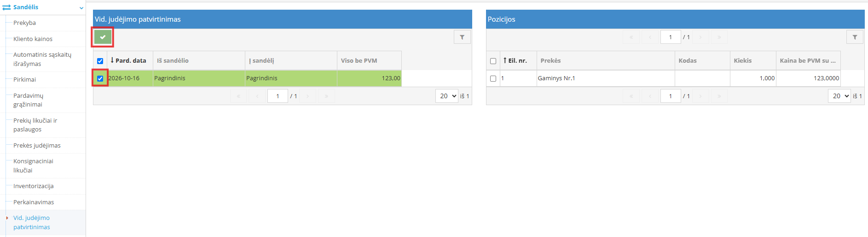Go to first page in left table pager

click(238, 96)
